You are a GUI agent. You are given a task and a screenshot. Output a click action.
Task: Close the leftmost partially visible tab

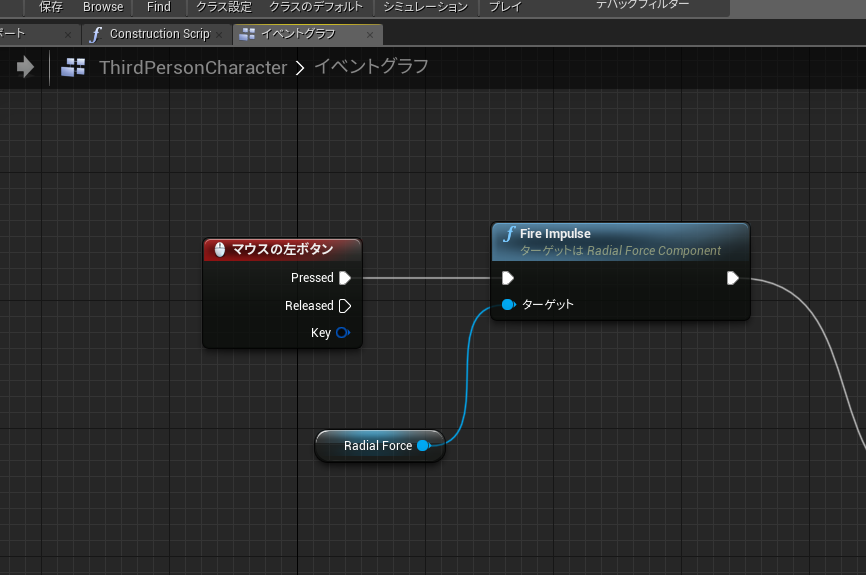(68, 35)
